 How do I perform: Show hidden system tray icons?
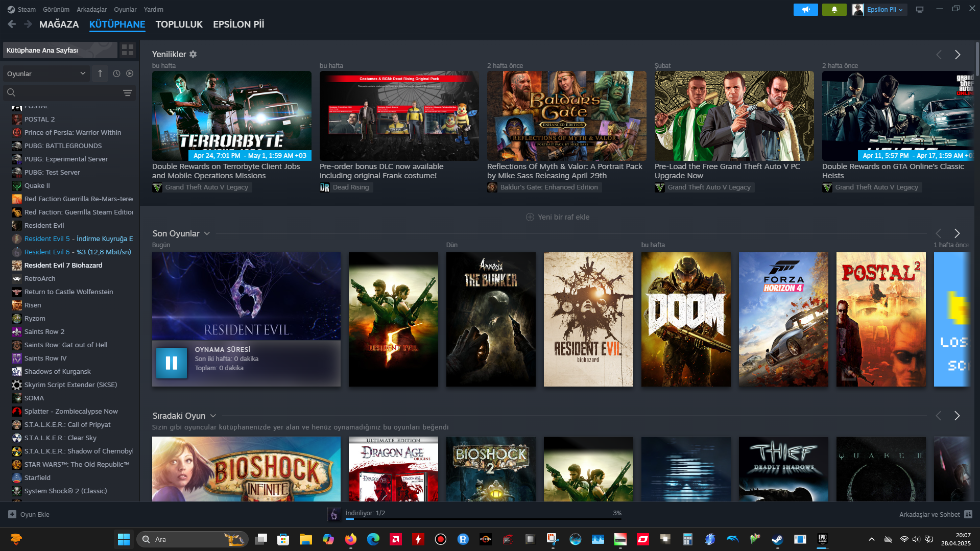[x=872, y=539]
